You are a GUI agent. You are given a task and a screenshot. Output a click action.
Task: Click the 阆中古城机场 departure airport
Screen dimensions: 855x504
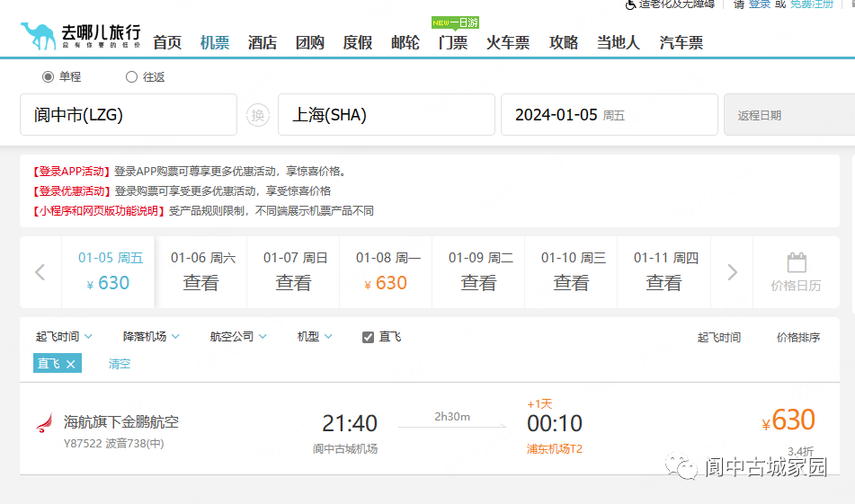(345, 449)
